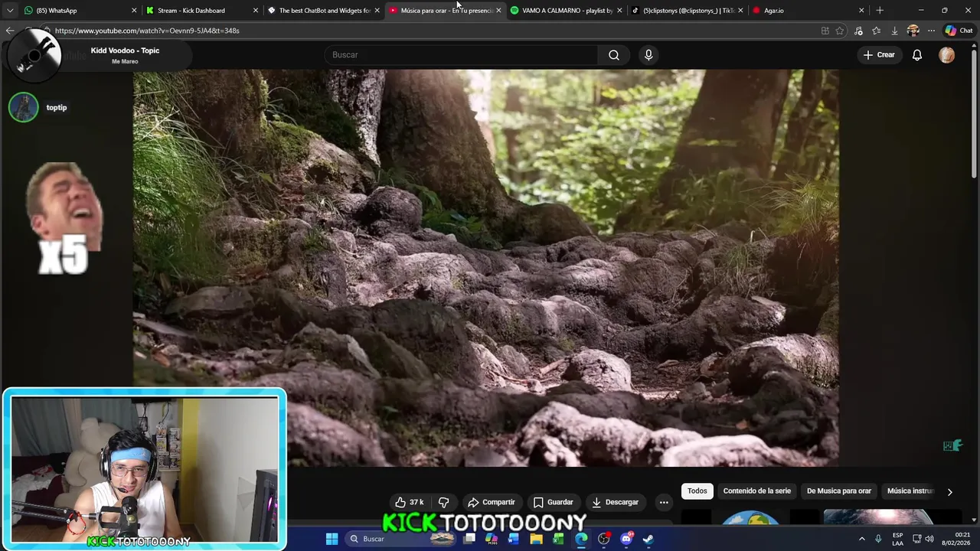980x551 pixels.
Task: Like the video with 37 k likes
Action: (410, 502)
